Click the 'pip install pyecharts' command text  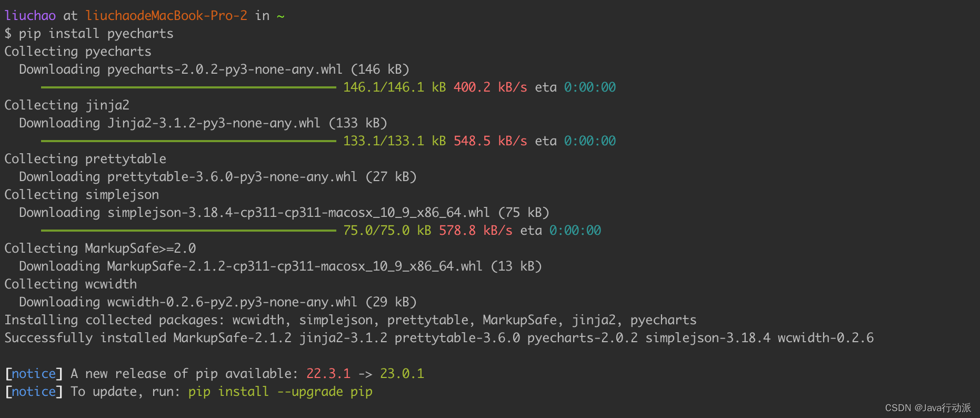click(x=96, y=34)
